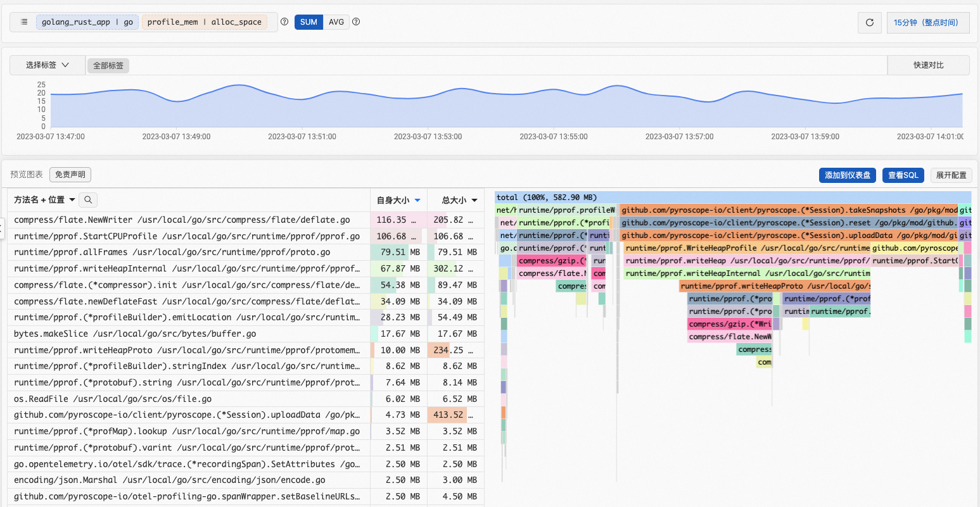This screenshot has height=507, width=980.
Task: Click the 2023-03-07 13:53:00 chart label
Action: [x=428, y=137]
